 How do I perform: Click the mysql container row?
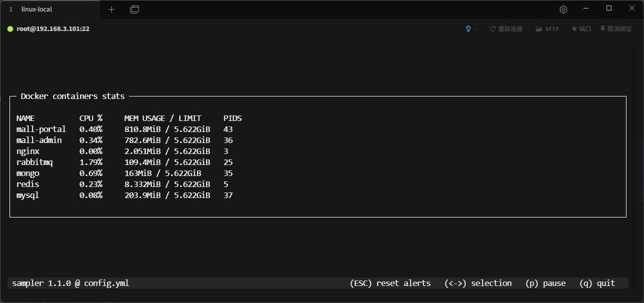click(28, 195)
